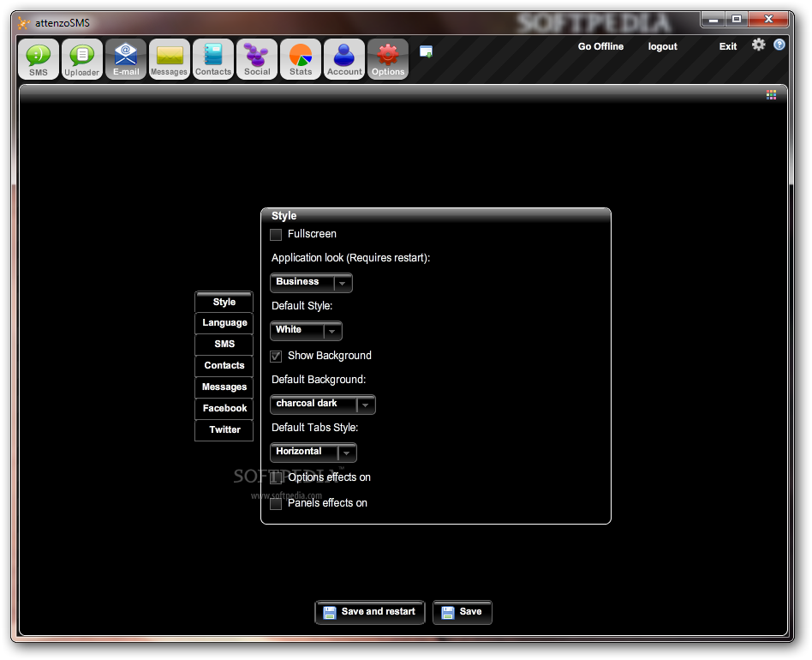The height and width of the screenshot is (660, 812).
Task: Close the attenzoSMS window
Action: click(x=768, y=20)
